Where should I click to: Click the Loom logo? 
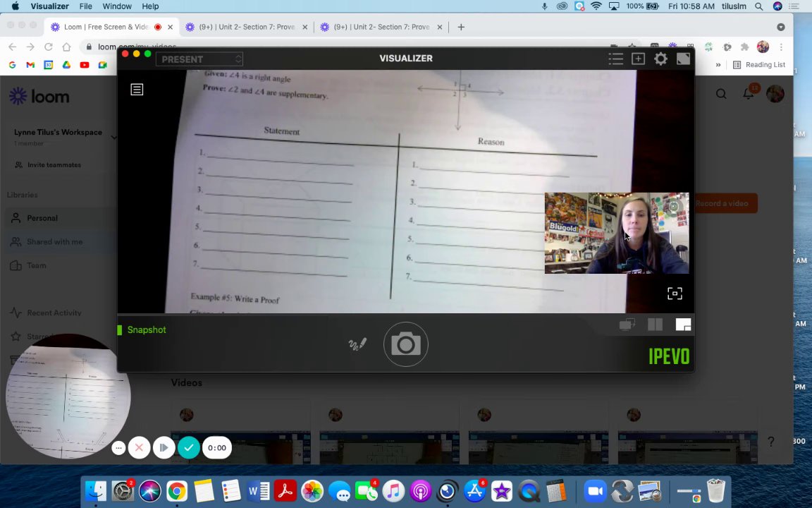point(39,97)
